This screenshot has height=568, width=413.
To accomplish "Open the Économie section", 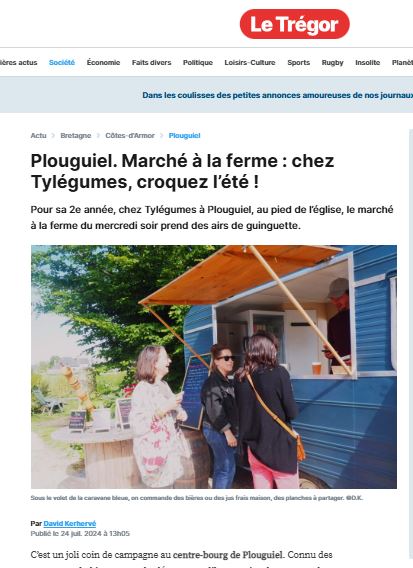I will tap(103, 62).
